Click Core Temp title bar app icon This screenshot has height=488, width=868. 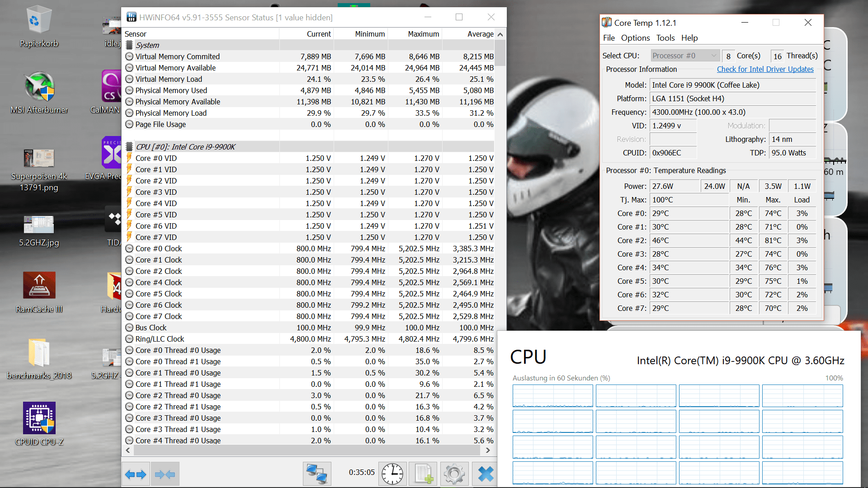tap(607, 22)
